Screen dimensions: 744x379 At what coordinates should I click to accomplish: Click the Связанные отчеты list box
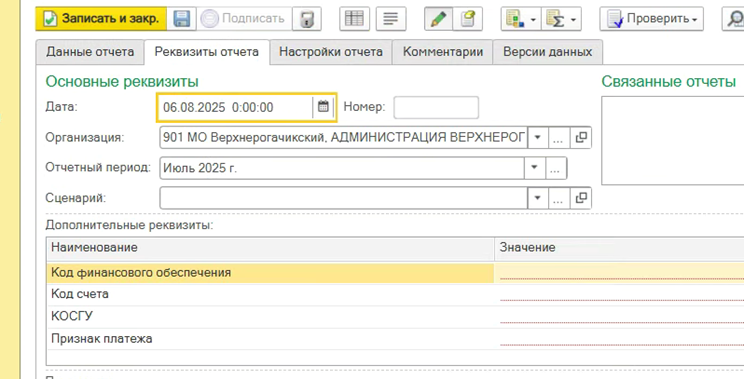click(672, 140)
